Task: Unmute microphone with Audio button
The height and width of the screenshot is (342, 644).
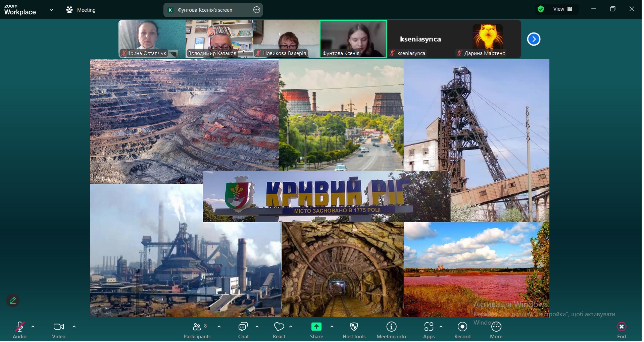Action: click(x=19, y=330)
